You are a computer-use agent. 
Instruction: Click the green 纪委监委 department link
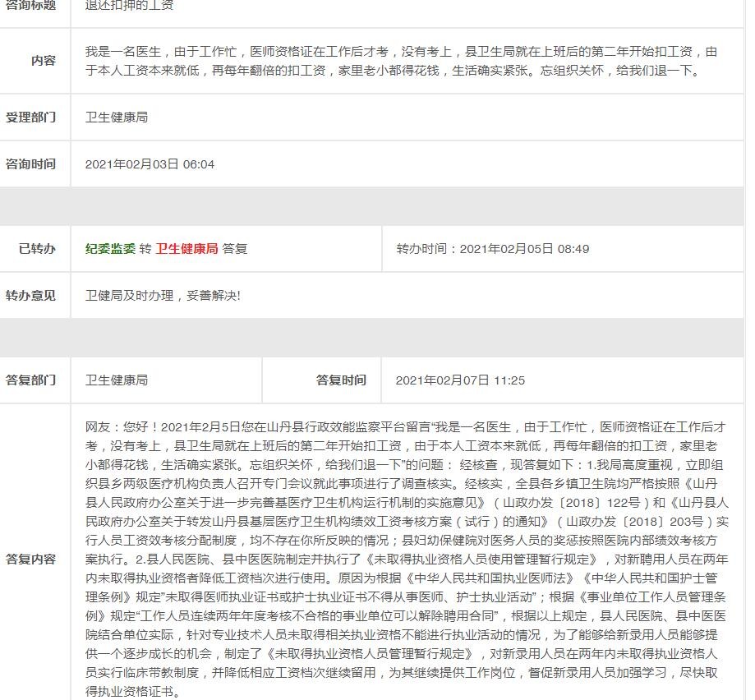tap(110, 249)
